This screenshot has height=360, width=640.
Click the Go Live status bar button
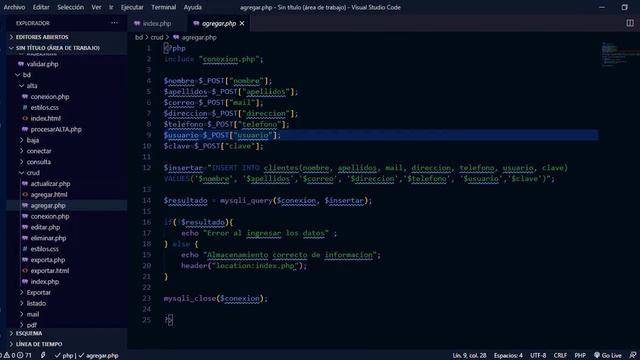607,356
